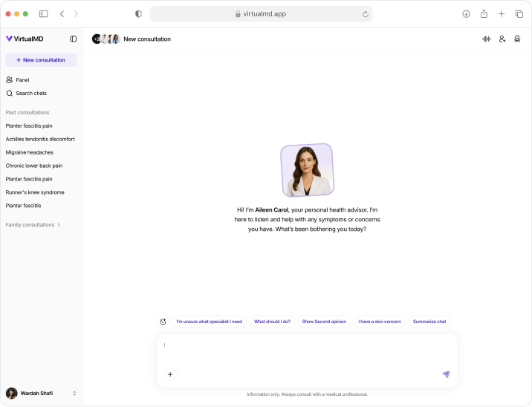Show tab overview
Image resolution: width=532 pixels, height=407 pixels.
[x=519, y=14]
